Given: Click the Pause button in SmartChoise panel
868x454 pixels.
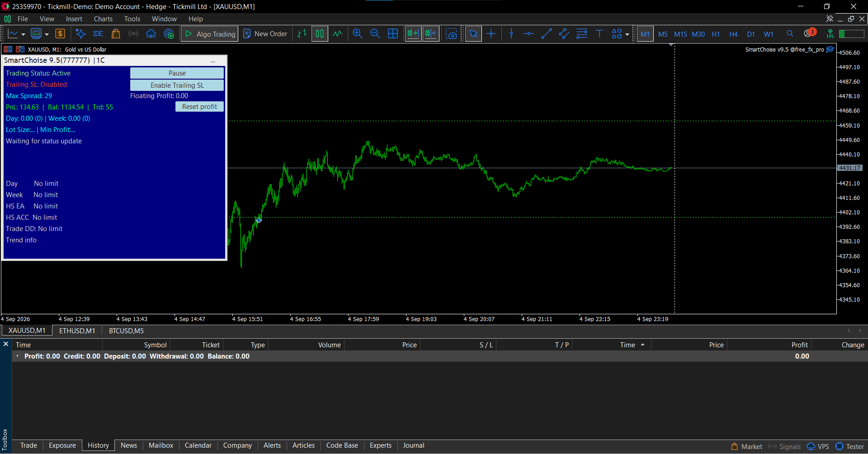Looking at the screenshot, I should [x=177, y=73].
